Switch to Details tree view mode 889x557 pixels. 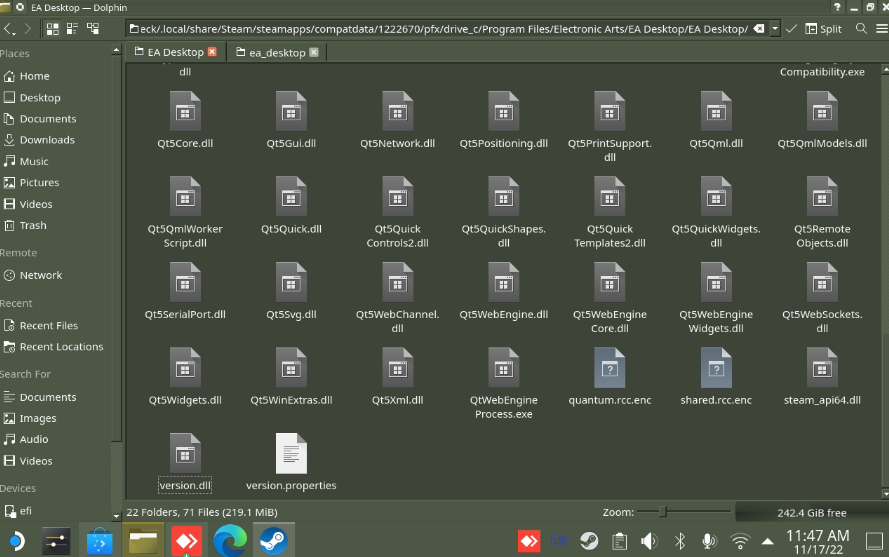point(92,29)
